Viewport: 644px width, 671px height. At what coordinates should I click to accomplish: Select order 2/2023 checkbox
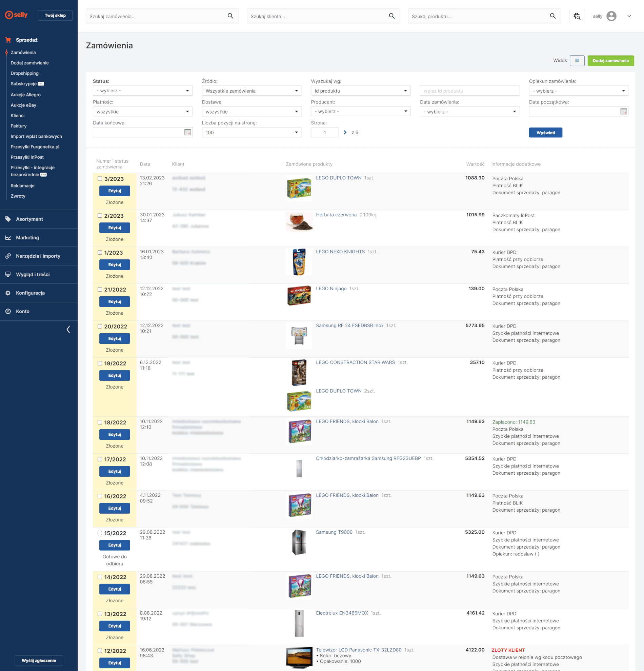[100, 216]
